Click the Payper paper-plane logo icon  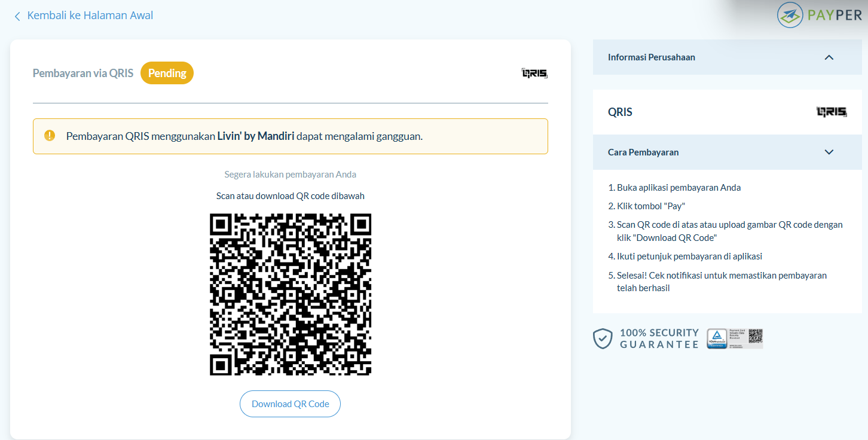pos(790,15)
